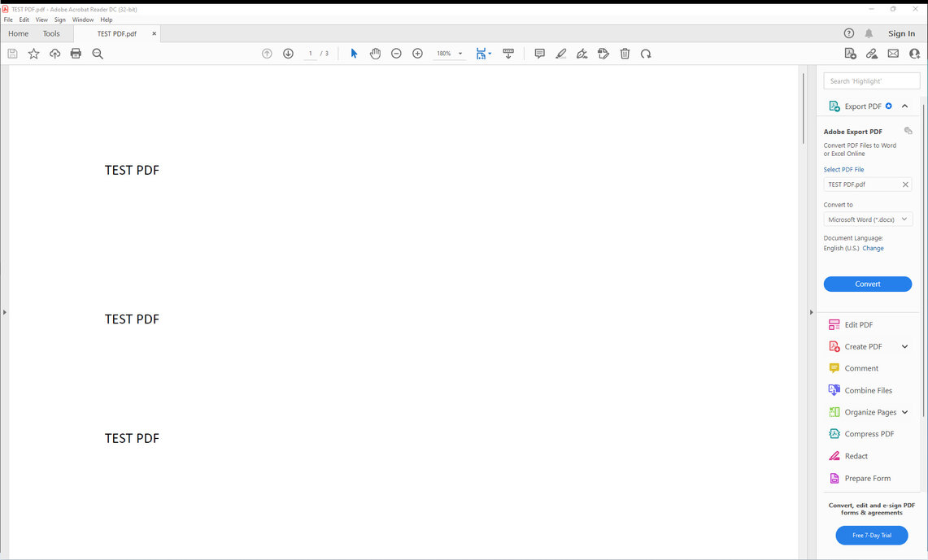Viewport: 928px width, 560px height.
Task: Click the Select PDF File link
Action: (x=844, y=170)
